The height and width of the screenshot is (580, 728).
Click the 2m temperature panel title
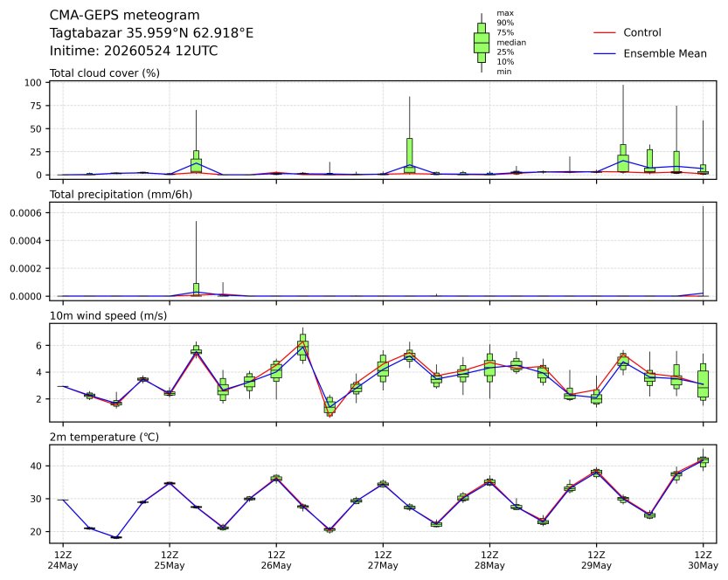pos(104,437)
